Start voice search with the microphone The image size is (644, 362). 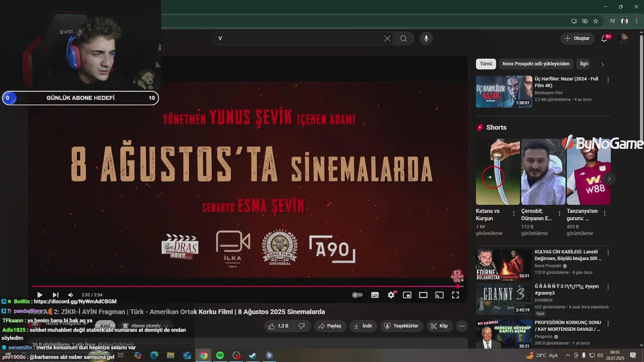(x=426, y=39)
